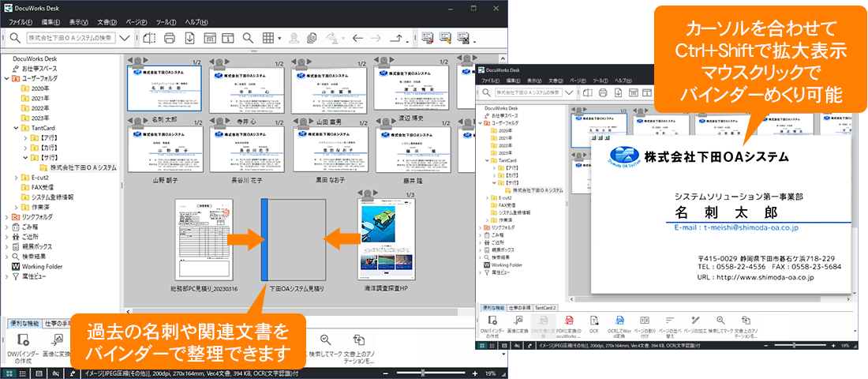
Task: Select the TantCard 2 tab in right window
Action: [546, 307]
